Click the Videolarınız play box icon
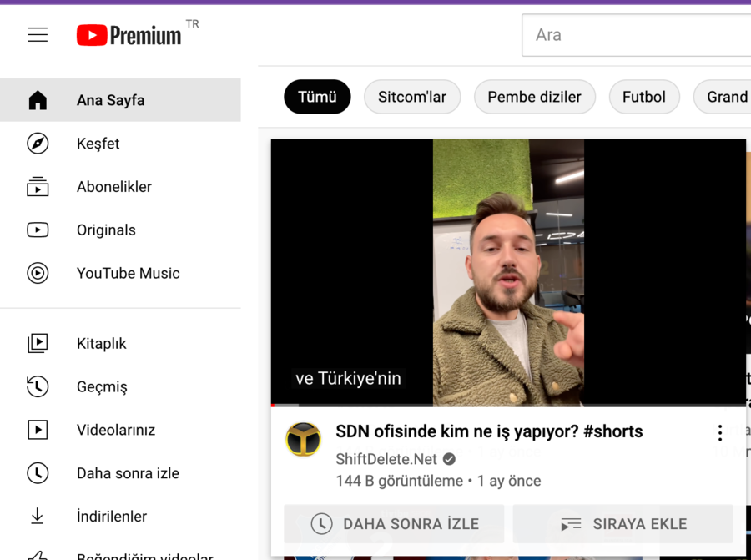751x560 pixels. [x=38, y=430]
